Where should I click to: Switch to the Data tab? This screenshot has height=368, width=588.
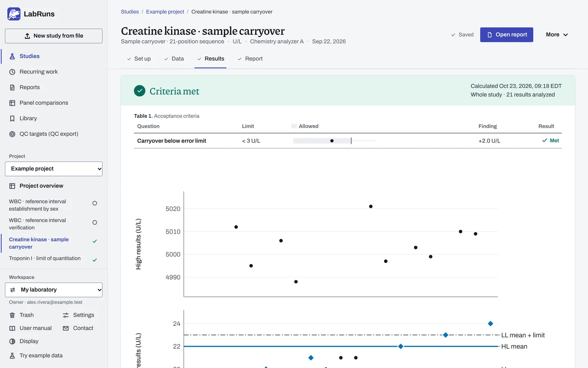tap(174, 59)
